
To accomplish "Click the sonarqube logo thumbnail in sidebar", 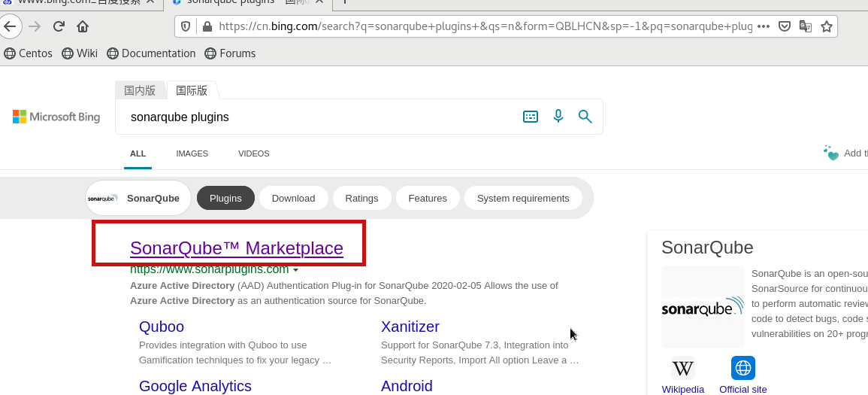I will point(703,307).
